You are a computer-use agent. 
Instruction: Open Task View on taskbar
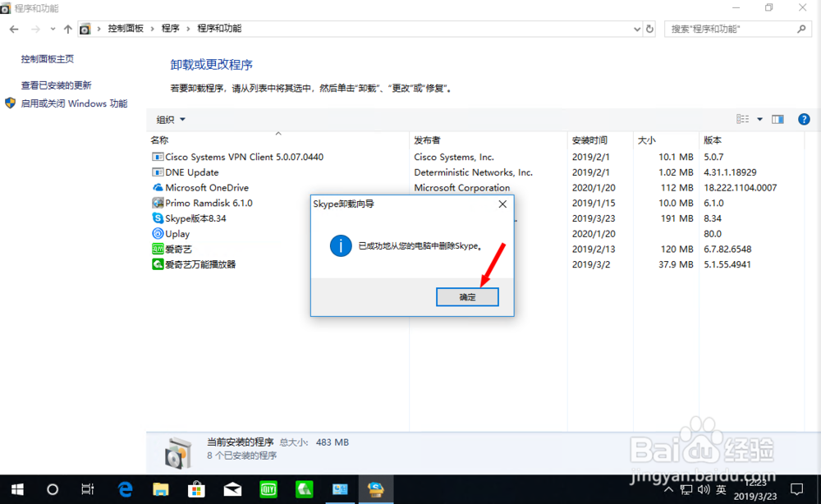(x=88, y=489)
